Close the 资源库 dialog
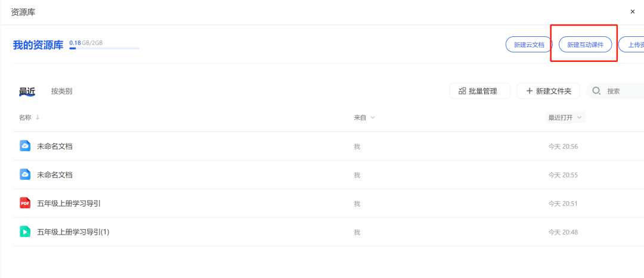This screenshot has height=278, width=644. [633, 11]
